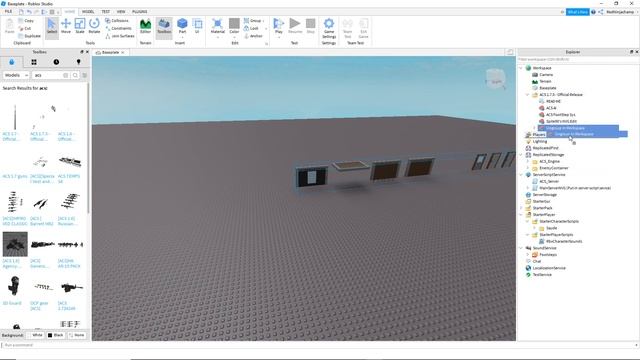Open the Color picker button
Screen dimensions: 640x360
coord(234,27)
